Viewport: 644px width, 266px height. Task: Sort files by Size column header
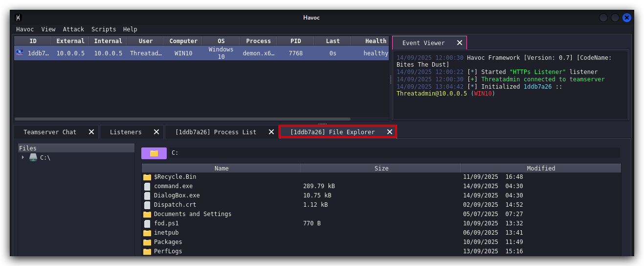381,168
